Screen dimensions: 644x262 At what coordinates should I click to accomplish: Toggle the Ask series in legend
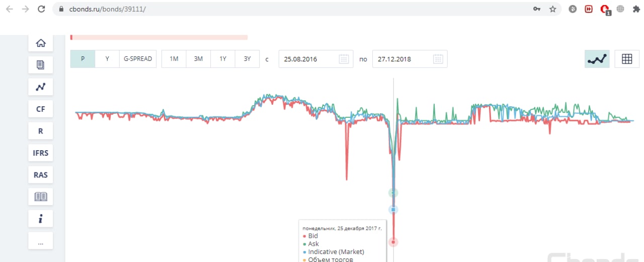tap(310, 244)
